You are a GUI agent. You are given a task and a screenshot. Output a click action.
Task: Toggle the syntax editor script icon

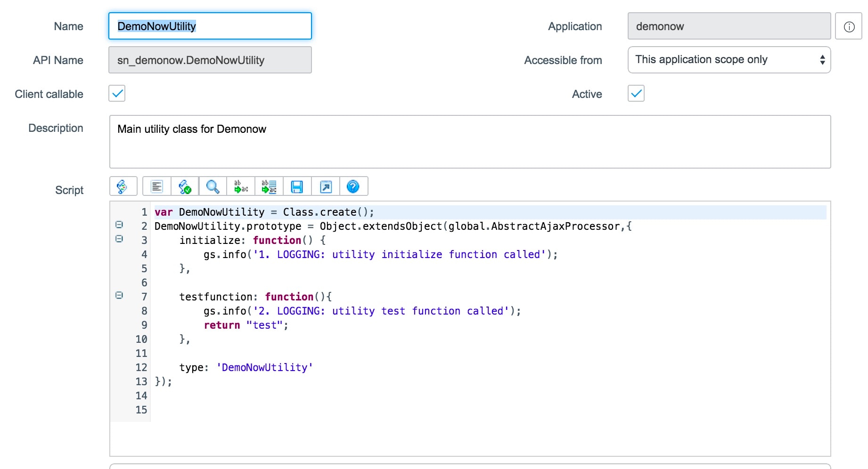(123, 186)
